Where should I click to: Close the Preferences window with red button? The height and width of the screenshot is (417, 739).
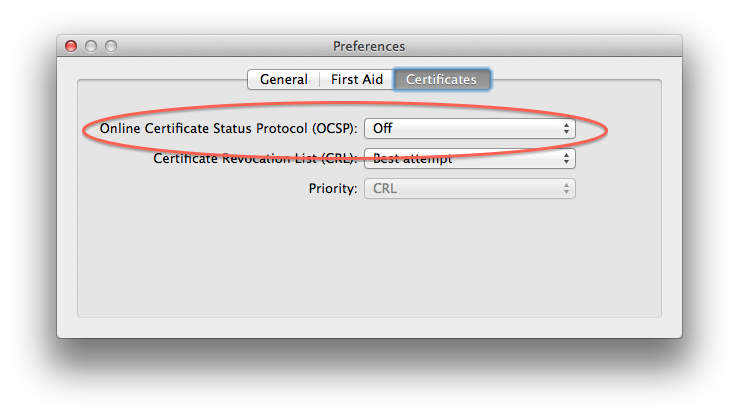coord(71,46)
